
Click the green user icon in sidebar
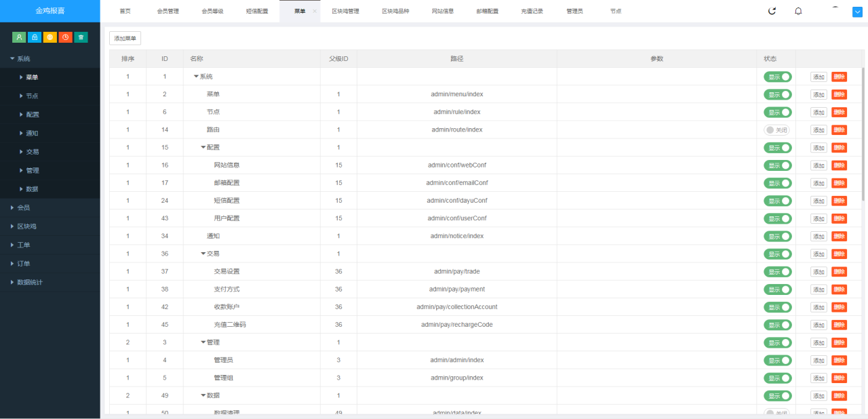(x=19, y=37)
